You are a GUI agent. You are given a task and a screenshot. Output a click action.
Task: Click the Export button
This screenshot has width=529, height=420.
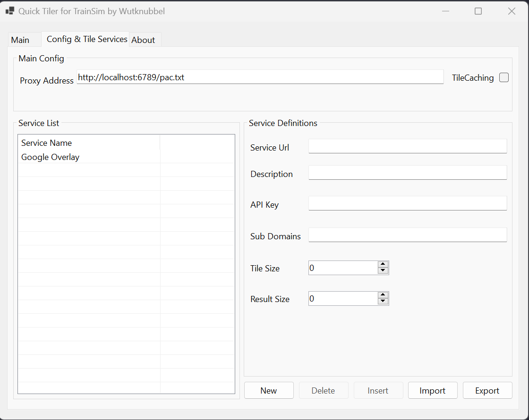point(487,390)
